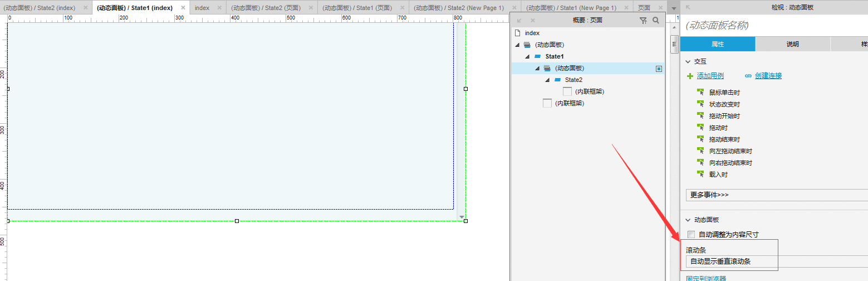Click the 创建连接 link

point(768,76)
